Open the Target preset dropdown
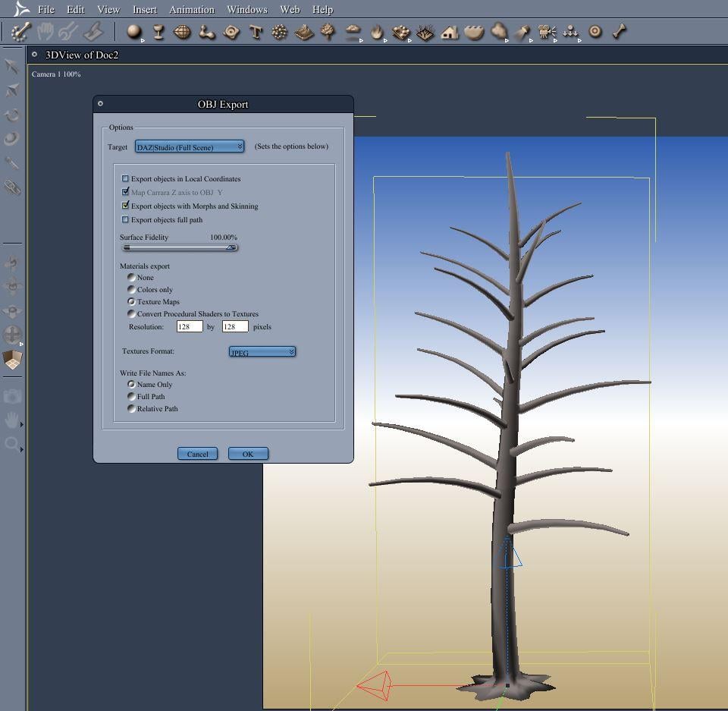The height and width of the screenshot is (711, 728). pos(190,147)
